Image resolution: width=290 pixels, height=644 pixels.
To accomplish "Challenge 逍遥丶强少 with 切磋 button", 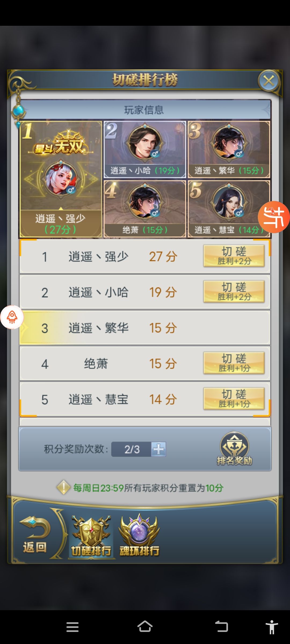I will tap(234, 256).
